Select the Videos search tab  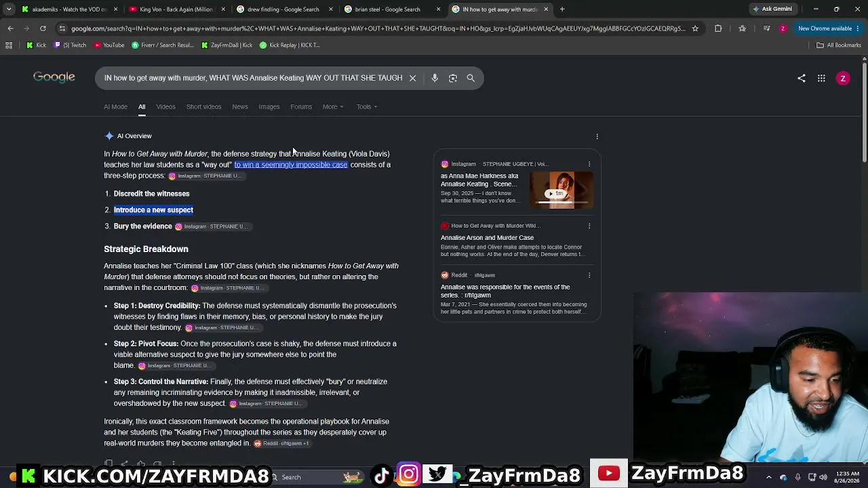point(165,106)
